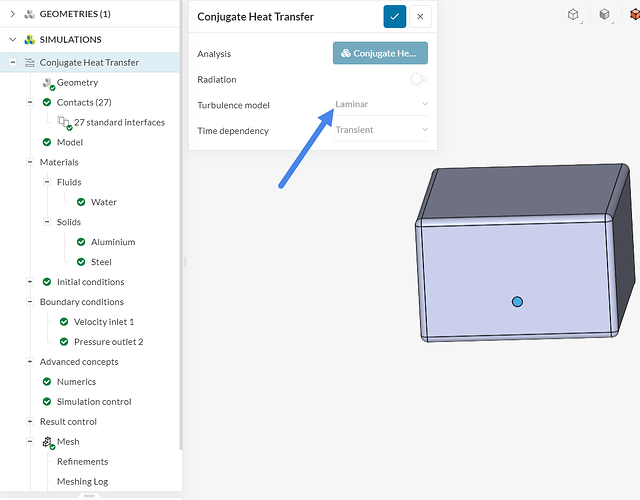Click the green check beside Pressure outlet 2
640x500 pixels.
(x=64, y=342)
